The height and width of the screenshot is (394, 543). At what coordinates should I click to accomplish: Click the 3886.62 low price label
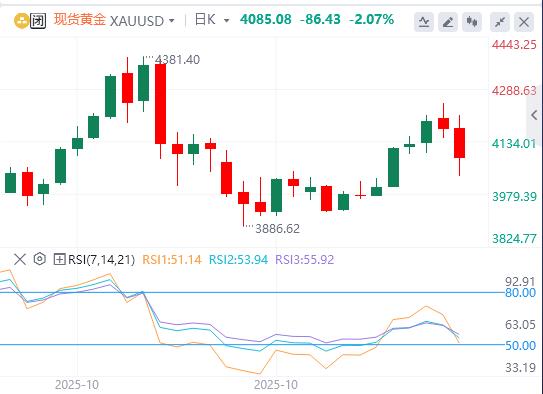tap(277, 229)
